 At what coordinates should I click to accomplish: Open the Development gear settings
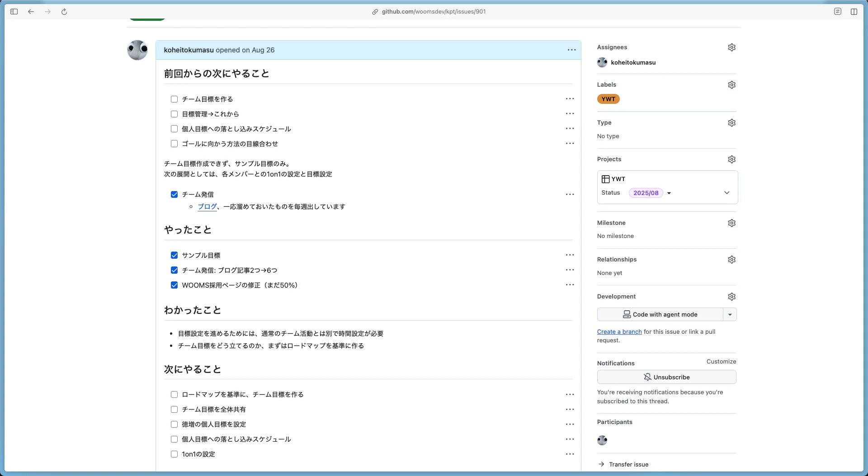(731, 297)
